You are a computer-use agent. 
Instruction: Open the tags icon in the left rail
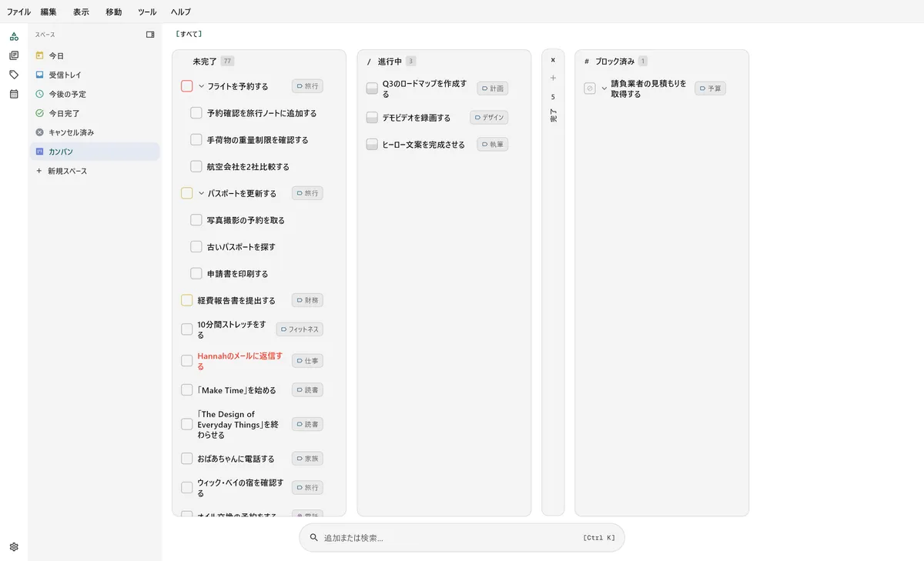pos(14,75)
